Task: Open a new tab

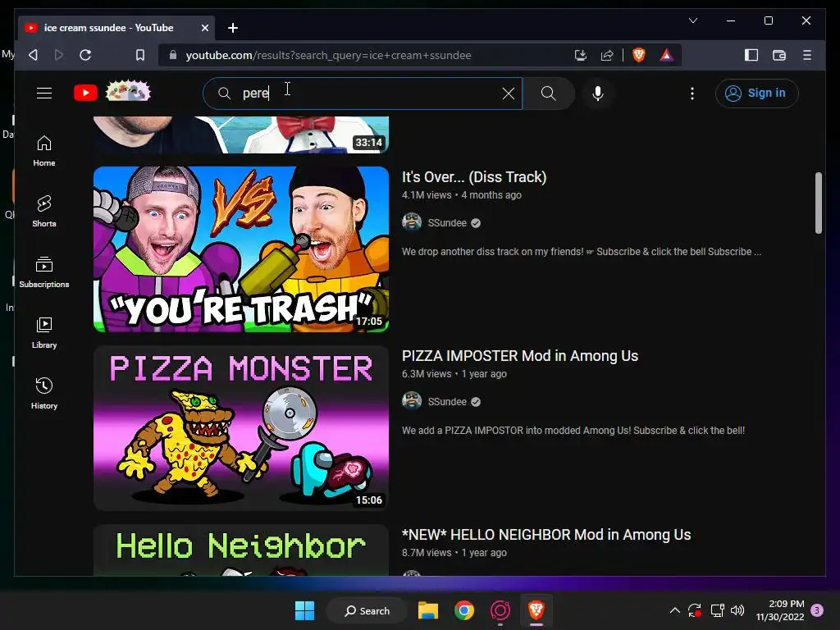Action: pyautogui.click(x=232, y=28)
